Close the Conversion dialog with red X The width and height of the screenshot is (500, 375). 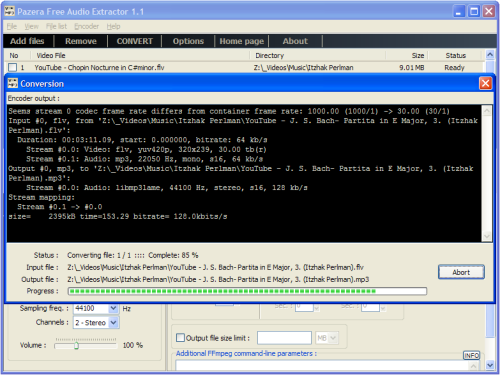485,83
